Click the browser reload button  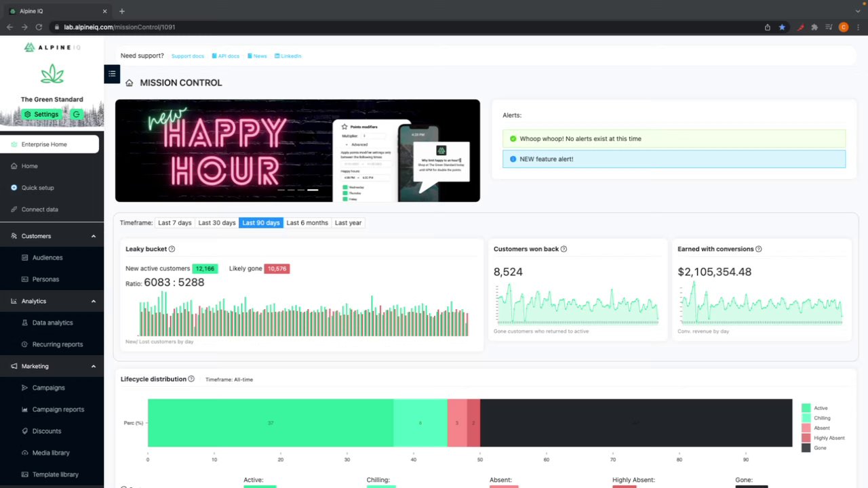(39, 27)
